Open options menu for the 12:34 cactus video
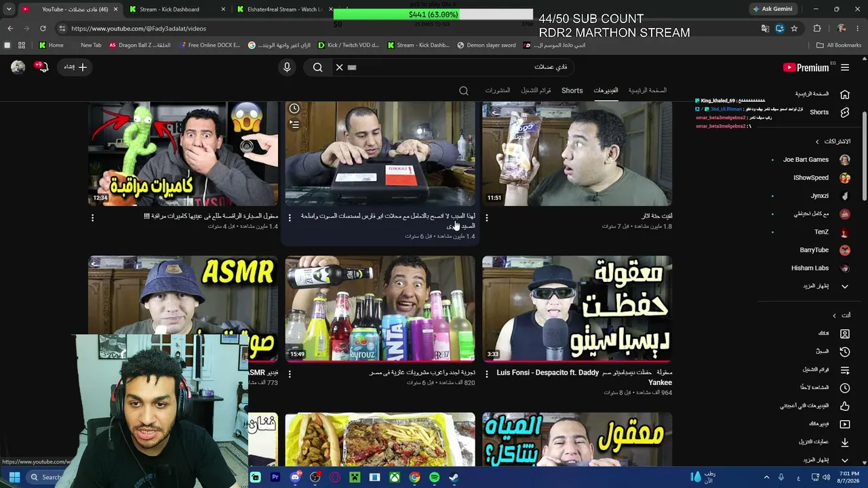This screenshot has height=488, width=868. point(92,218)
